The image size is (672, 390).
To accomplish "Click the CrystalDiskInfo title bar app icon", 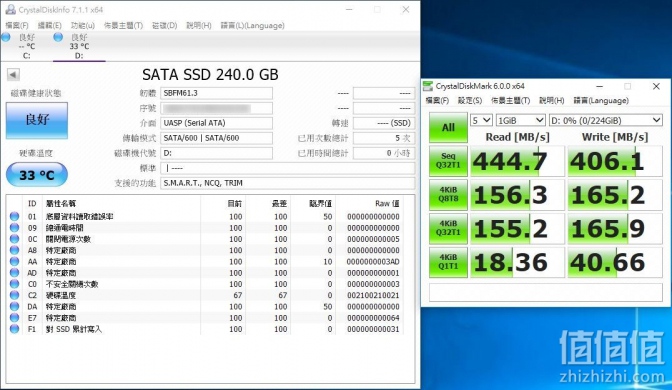I will [x=10, y=9].
